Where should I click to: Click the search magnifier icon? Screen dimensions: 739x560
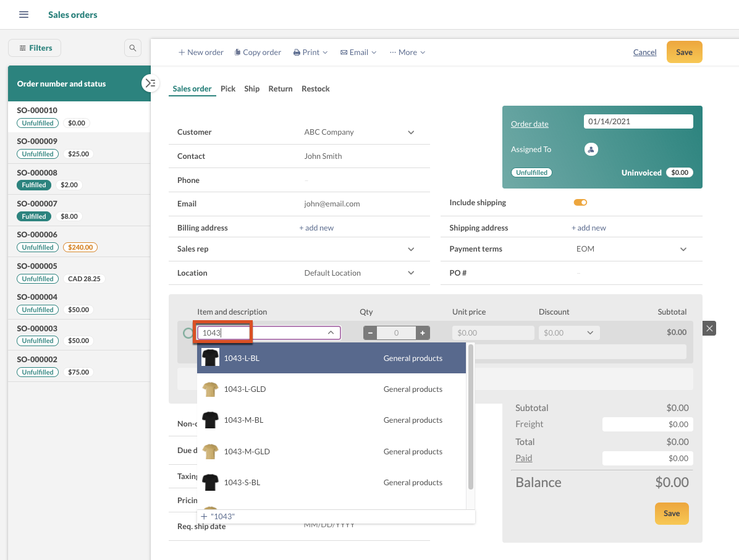pyautogui.click(x=132, y=48)
